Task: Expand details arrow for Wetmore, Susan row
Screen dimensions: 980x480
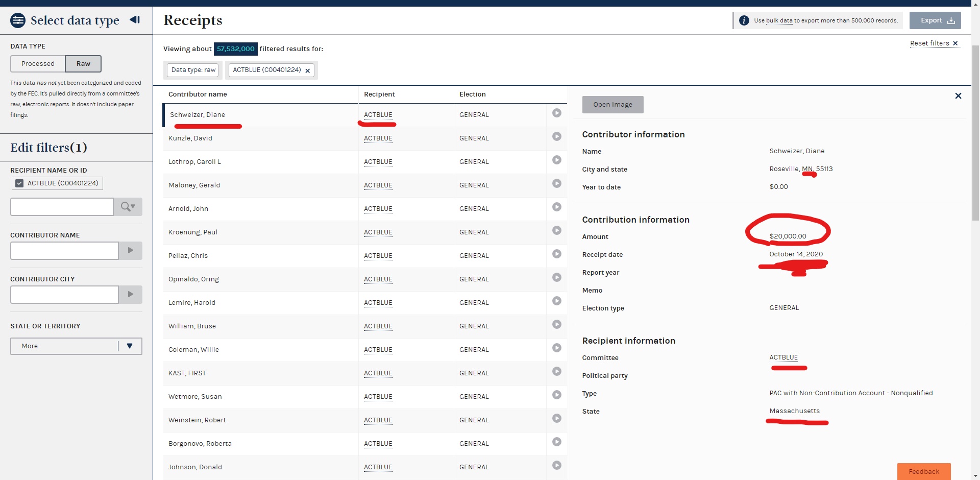Action: (557, 395)
